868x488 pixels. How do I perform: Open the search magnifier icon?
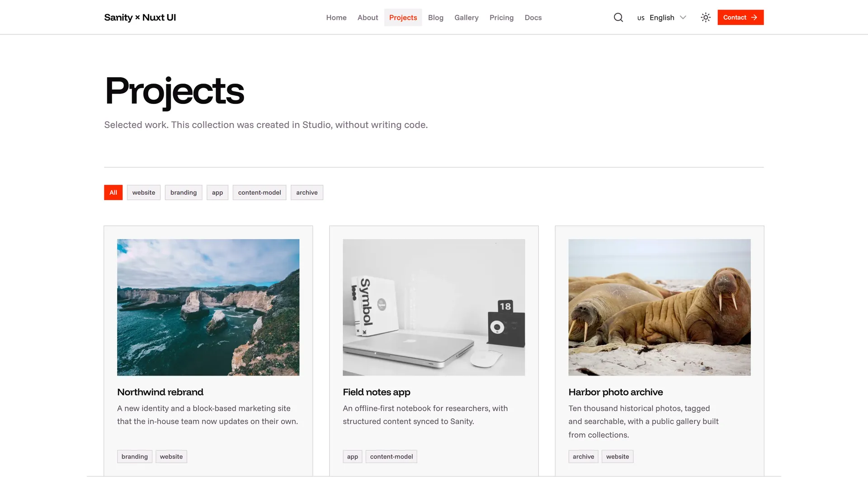pyautogui.click(x=618, y=18)
